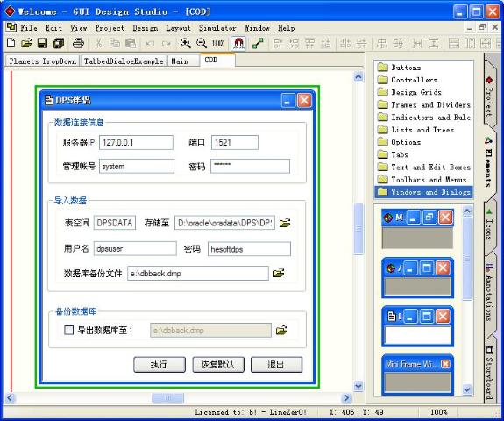
Task: Click the horizontal scrollbar thumb of the canvas
Action: [167, 398]
